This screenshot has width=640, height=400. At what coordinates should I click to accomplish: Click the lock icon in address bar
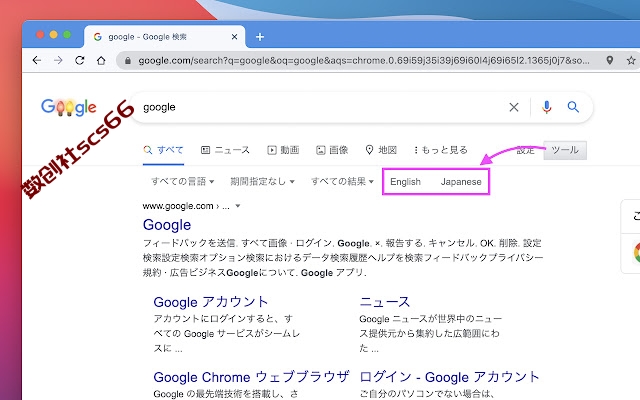coord(128,61)
